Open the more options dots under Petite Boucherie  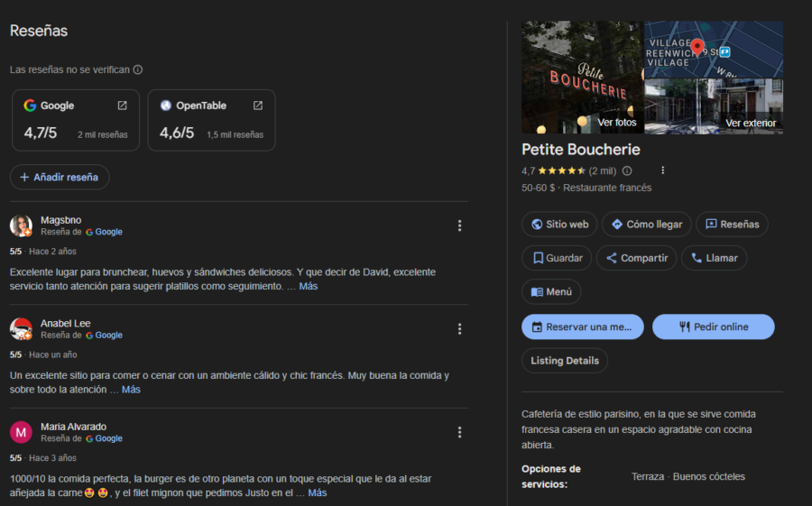(663, 170)
